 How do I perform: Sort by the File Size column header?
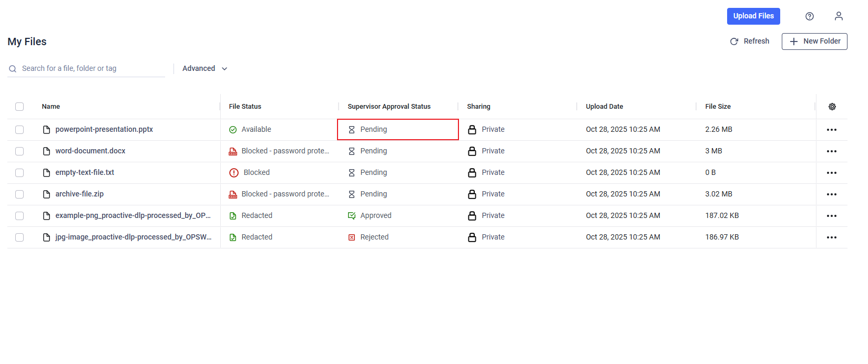tap(718, 107)
